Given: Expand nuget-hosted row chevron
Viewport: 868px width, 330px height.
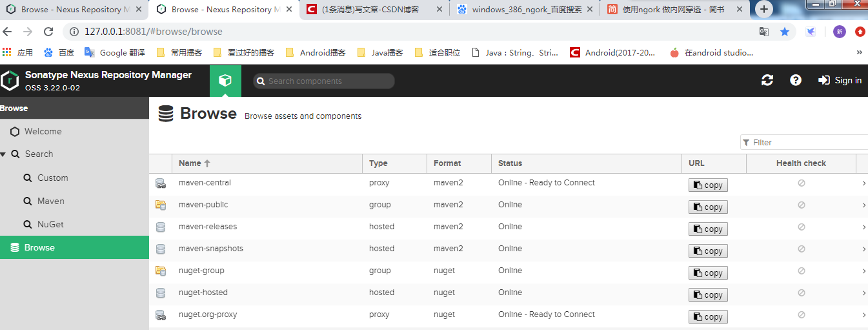Looking at the screenshot, I should (864, 293).
